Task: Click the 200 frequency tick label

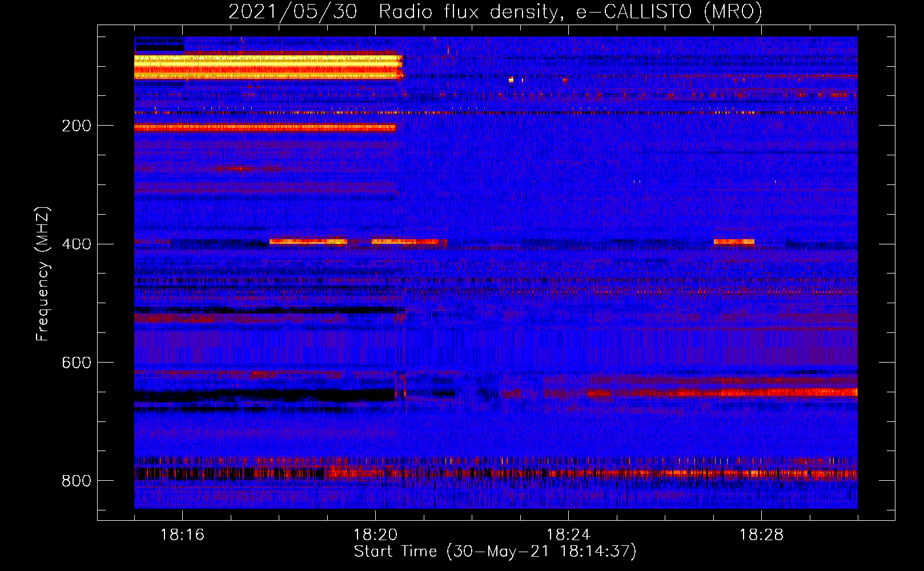Action: pyautogui.click(x=77, y=126)
